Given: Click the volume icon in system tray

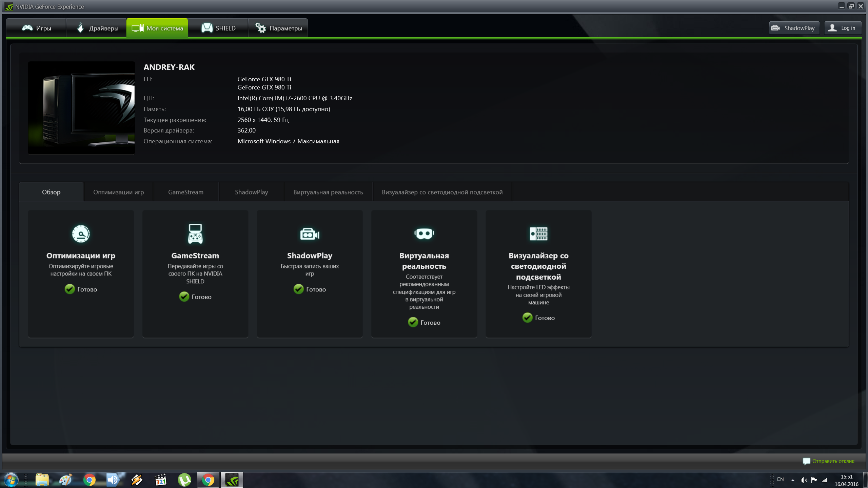Looking at the screenshot, I should [x=803, y=480].
